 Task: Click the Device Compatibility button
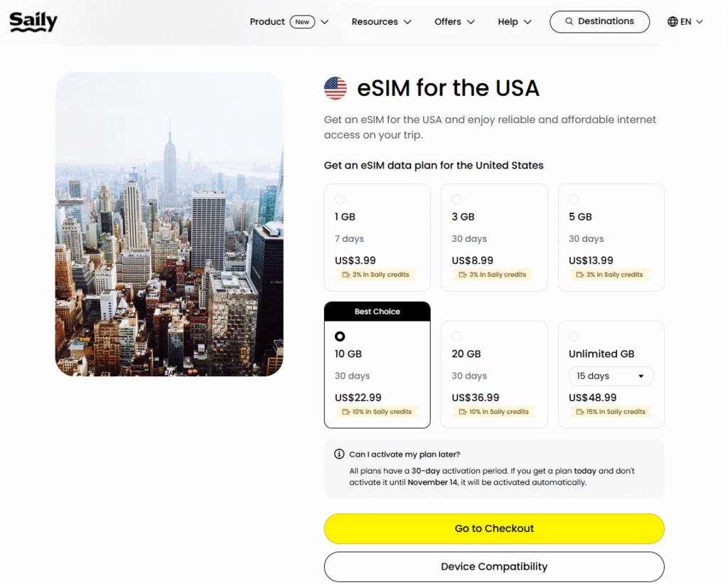point(494,567)
